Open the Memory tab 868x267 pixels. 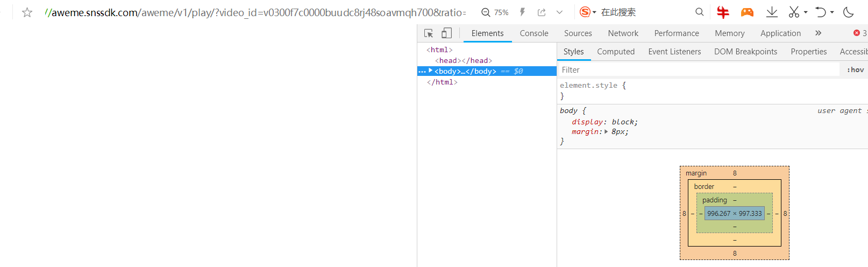730,33
